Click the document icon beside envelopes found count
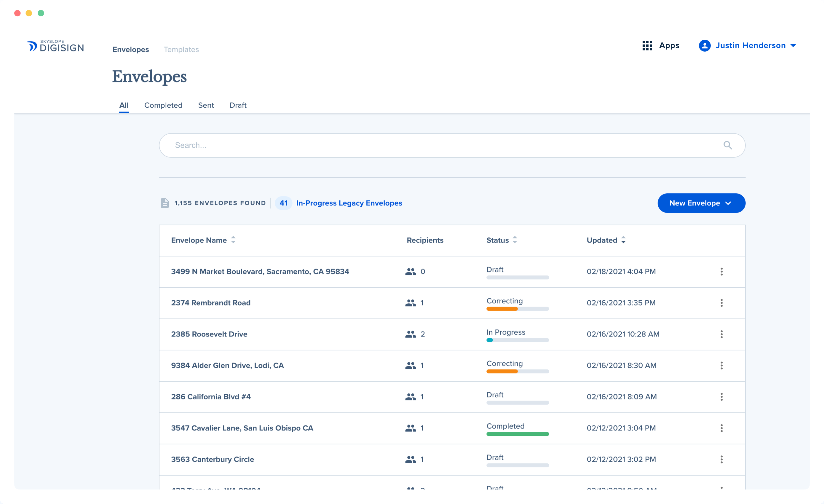This screenshot has height=504, width=824. coord(165,203)
